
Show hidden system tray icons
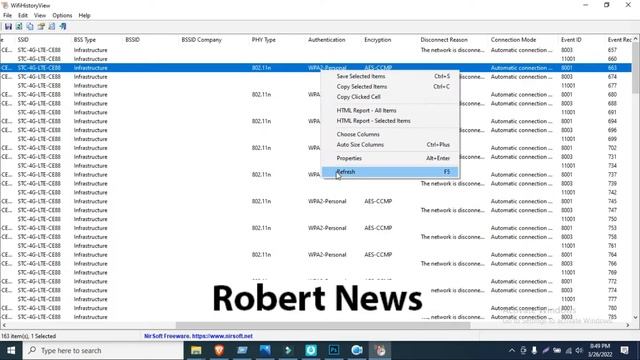(x=512, y=350)
